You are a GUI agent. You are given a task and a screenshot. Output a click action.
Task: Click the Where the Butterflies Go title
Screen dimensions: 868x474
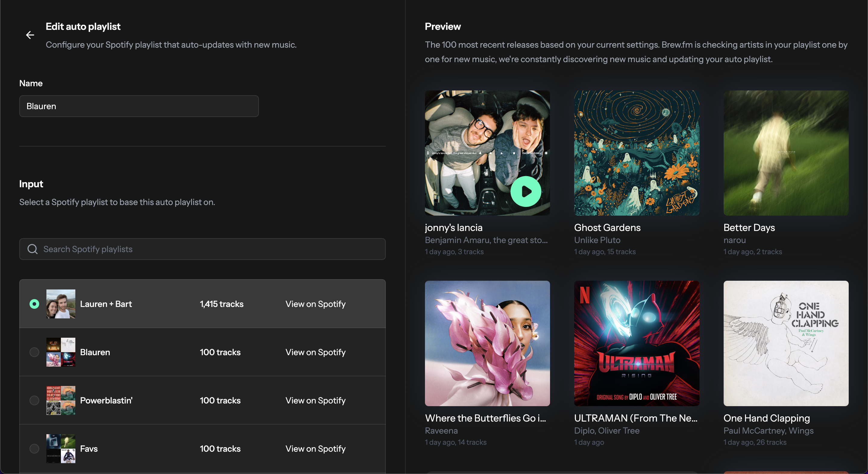[x=485, y=418]
